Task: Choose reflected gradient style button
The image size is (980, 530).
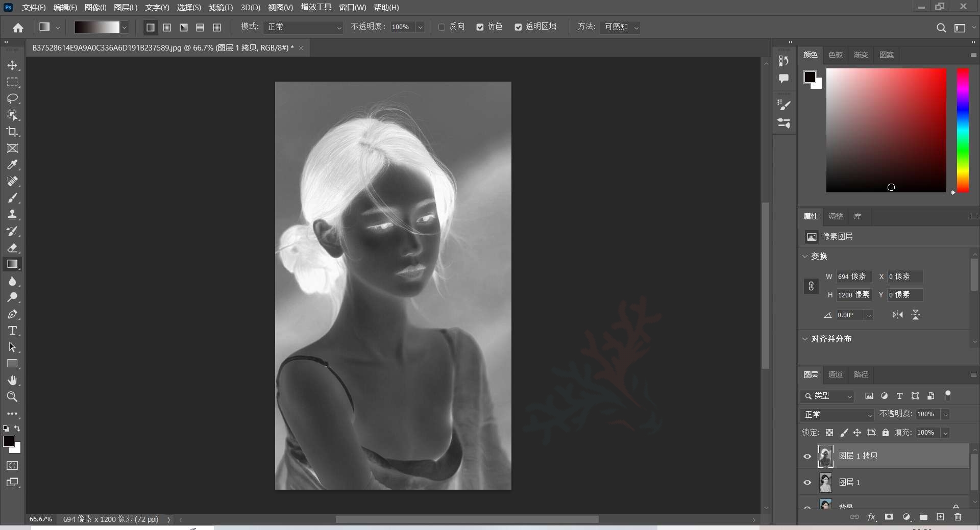Action: 200,28
